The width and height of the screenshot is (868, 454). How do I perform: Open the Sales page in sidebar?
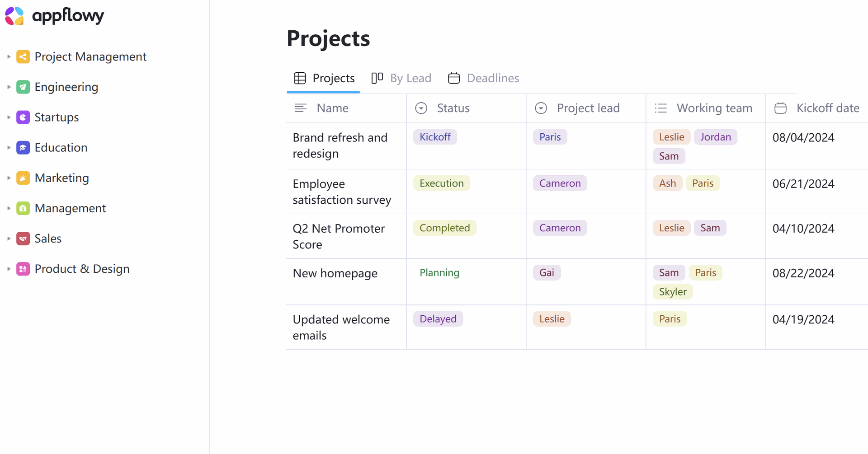coord(48,238)
